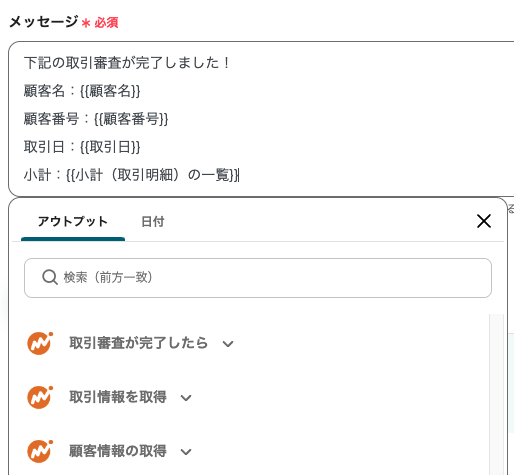Click the {{顧客名}} variable in message

pyautogui.click(x=110, y=91)
